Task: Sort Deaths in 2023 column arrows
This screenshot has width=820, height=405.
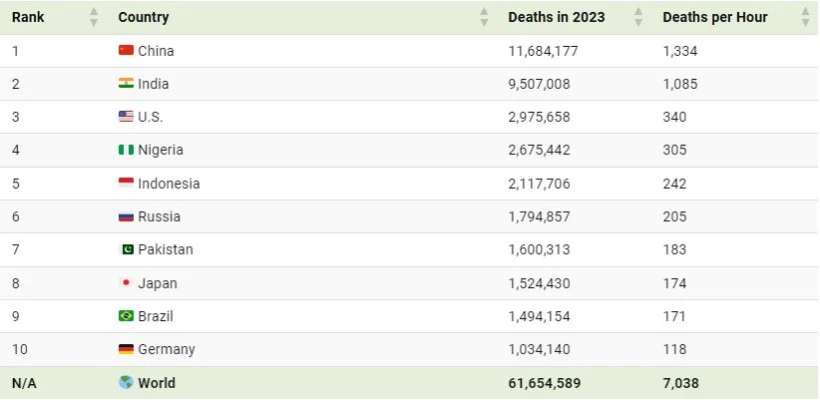Action: coord(639,17)
